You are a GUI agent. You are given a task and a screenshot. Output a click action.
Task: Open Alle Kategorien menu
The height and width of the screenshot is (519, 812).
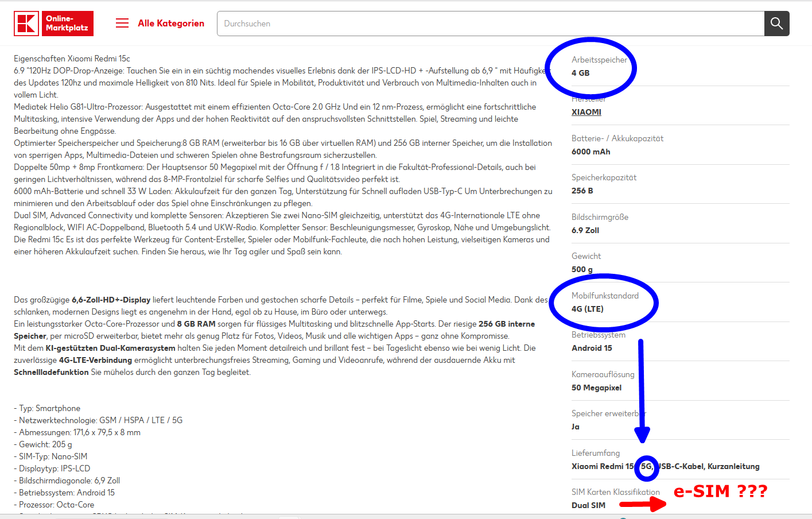[x=171, y=23]
